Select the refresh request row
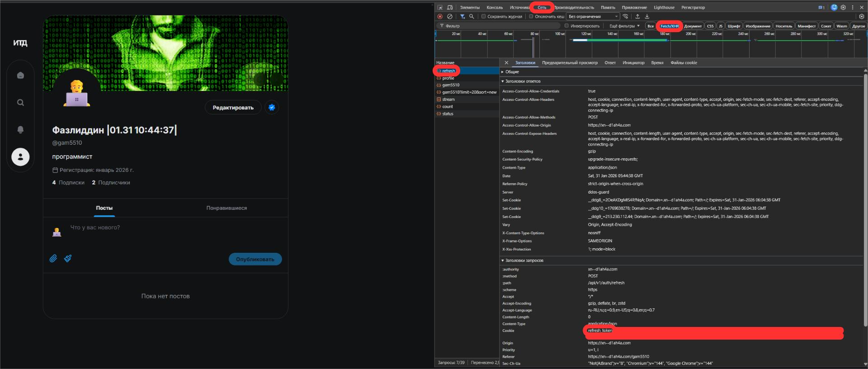Viewport: 868px width, 369px height. 467,71
